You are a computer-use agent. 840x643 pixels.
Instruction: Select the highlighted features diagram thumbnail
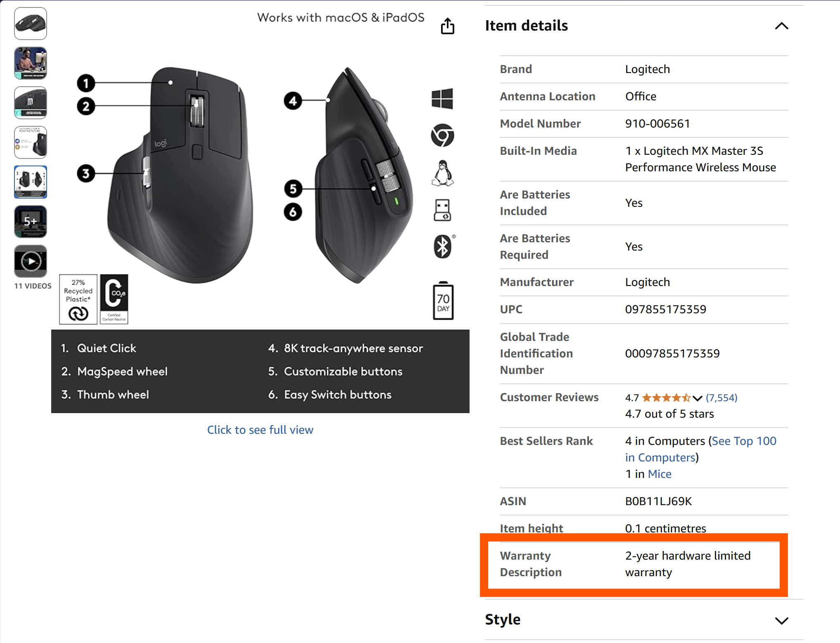tap(31, 182)
